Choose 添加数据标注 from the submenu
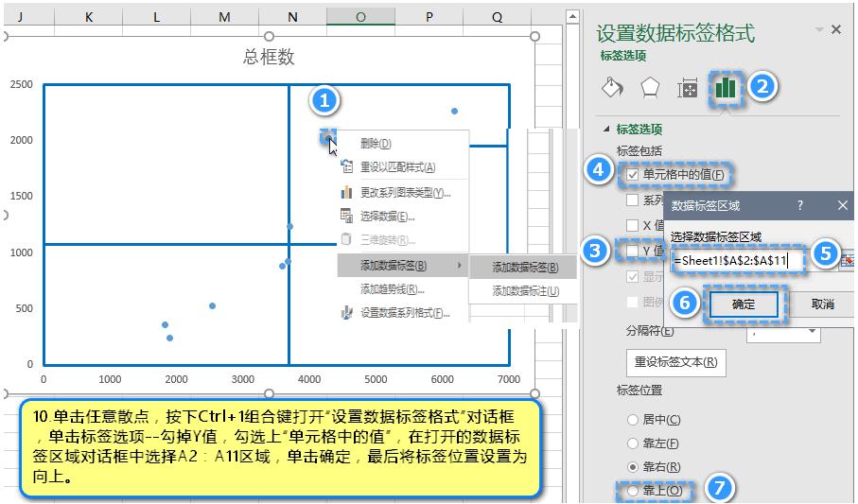The width and height of the screenshot is (858, 504). point(524,291)
